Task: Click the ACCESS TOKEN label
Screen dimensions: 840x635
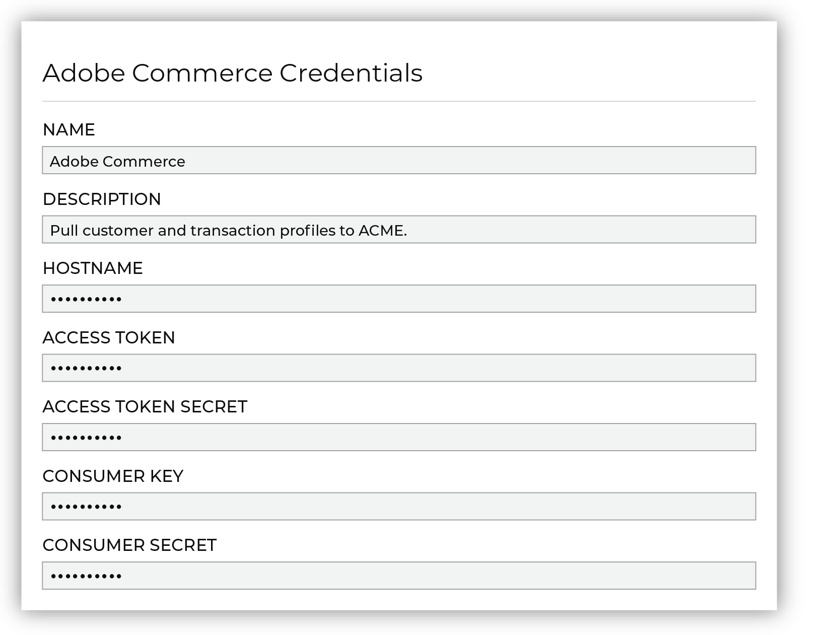Action: [x=109, y=338]
